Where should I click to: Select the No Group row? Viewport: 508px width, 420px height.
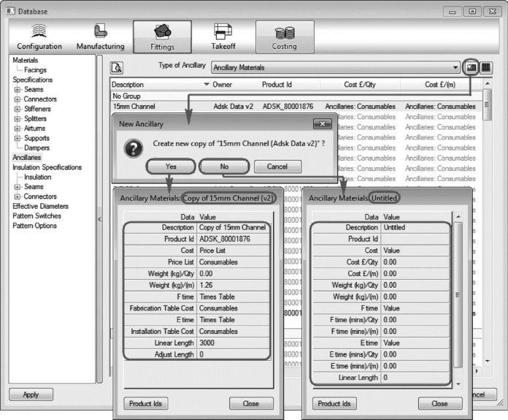[x=296, y=96]
